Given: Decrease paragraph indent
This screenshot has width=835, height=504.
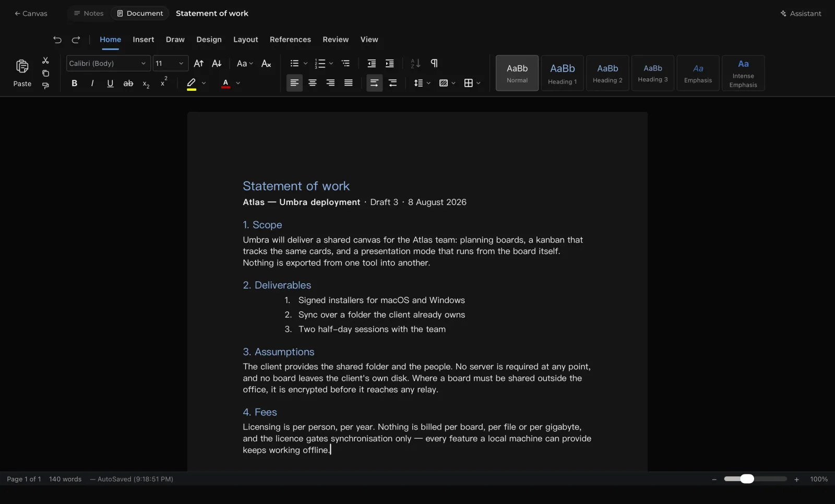Looking at the screenshot, I should [372, 64].
